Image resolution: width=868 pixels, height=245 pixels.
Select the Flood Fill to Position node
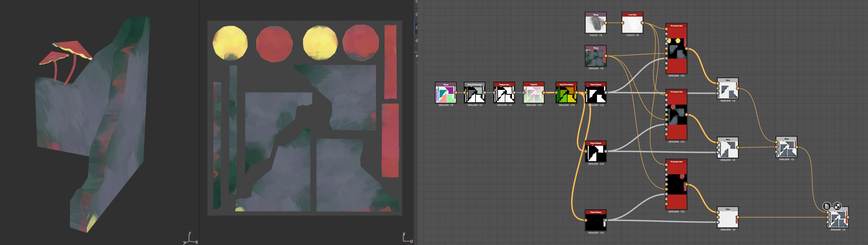566,92
